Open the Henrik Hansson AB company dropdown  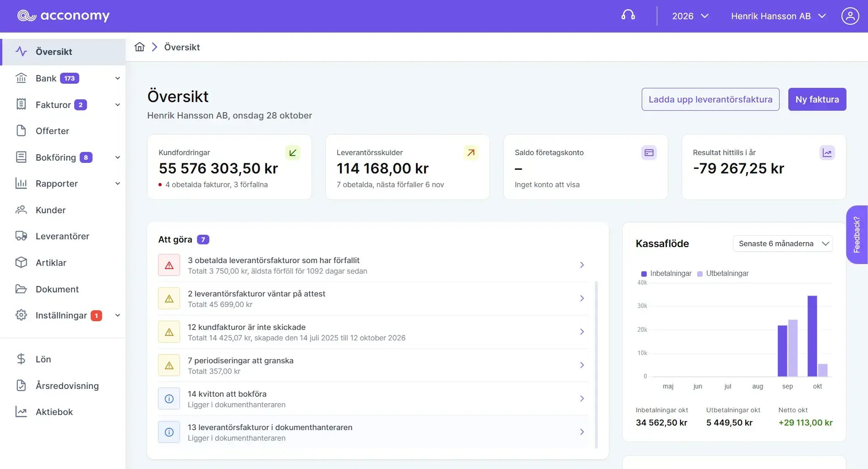coord(778,16)
